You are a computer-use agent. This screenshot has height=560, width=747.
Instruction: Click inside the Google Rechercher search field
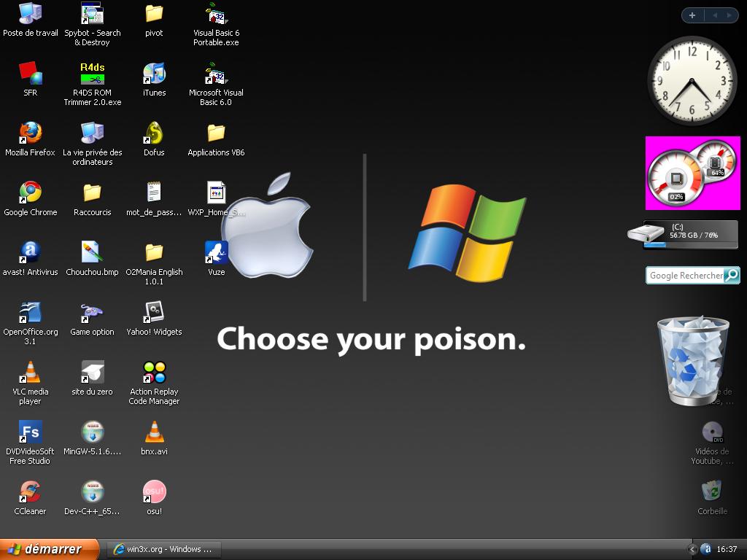tap(685, 276)
